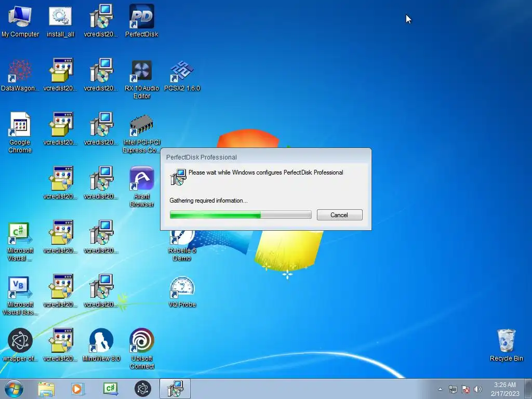
Task: Click the volume speaker tray icon
Action: (478, 389)
